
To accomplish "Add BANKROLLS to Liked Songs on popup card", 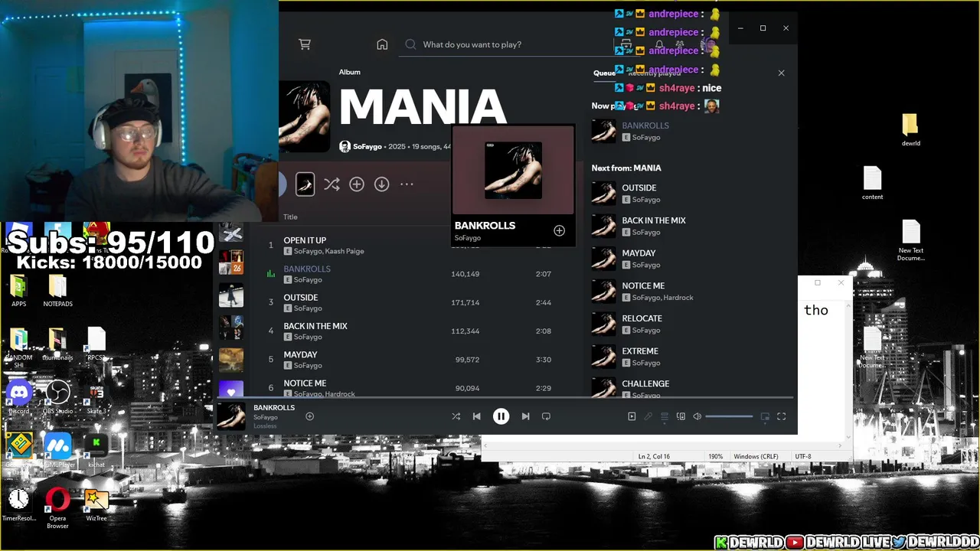I will [559, 231].
